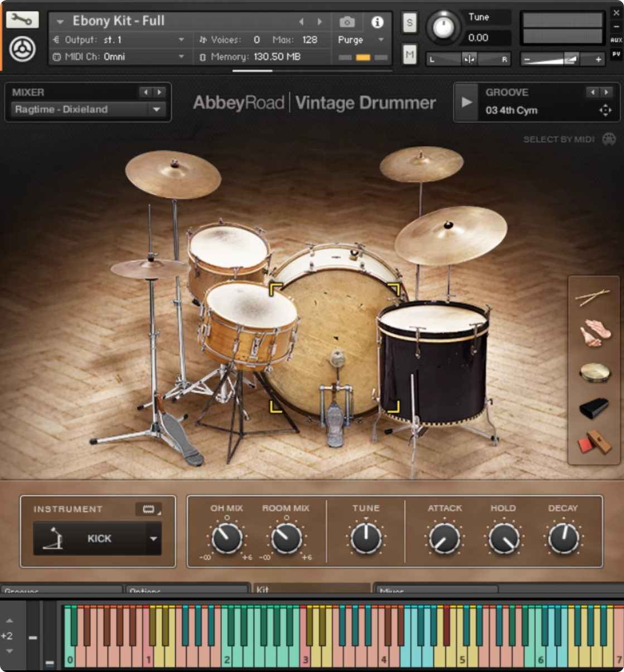The height and width of the screenshot is (672, 624).
Task: Click the master Tune knob in header
Action: [443, 27]
